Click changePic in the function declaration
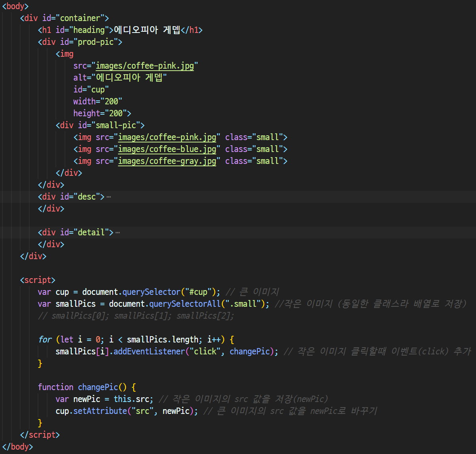Viewport: 476px width, 454px height. (98, 387)
